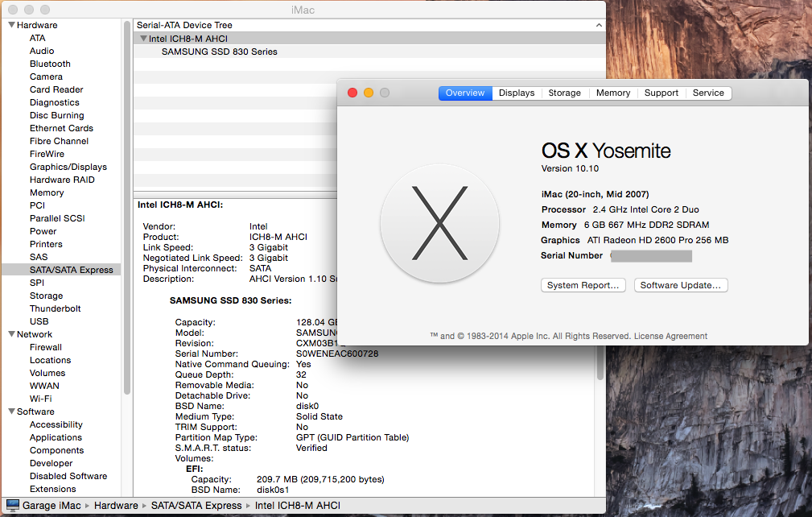Close the About This Mac window
Image resolution: width=812 pixels, height=517 pixels.
point(352,93)
